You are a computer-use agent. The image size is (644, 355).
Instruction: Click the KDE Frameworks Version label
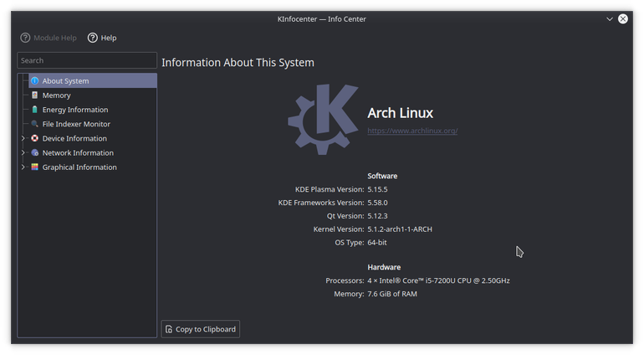(x=321, y=203)
